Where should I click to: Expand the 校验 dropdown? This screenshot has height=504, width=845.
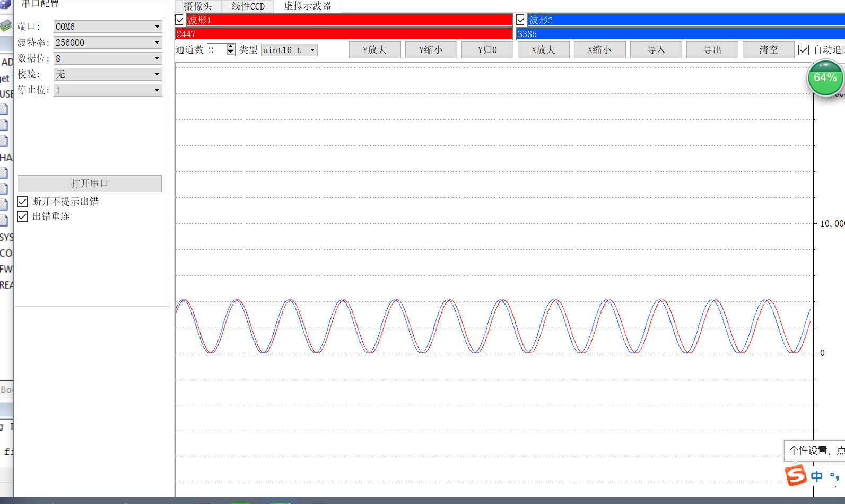coord(108,74)
